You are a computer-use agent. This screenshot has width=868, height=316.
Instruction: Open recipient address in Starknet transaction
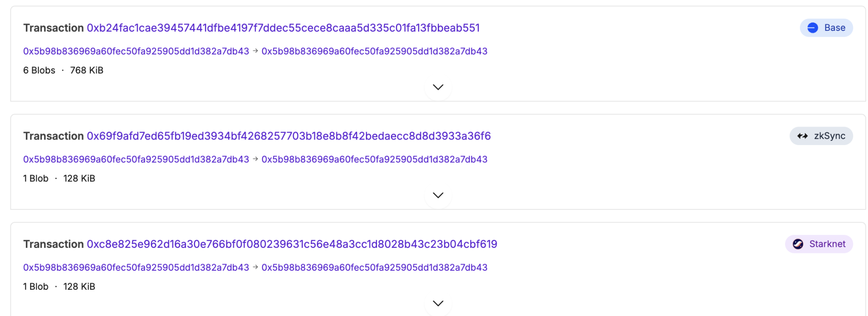point(374,267)
